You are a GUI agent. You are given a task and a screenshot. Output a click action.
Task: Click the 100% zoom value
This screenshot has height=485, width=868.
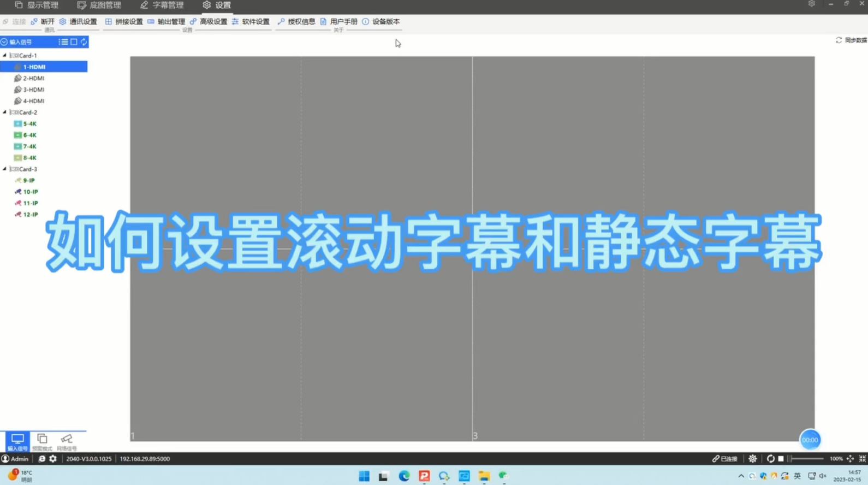click(x=836, y=459)
